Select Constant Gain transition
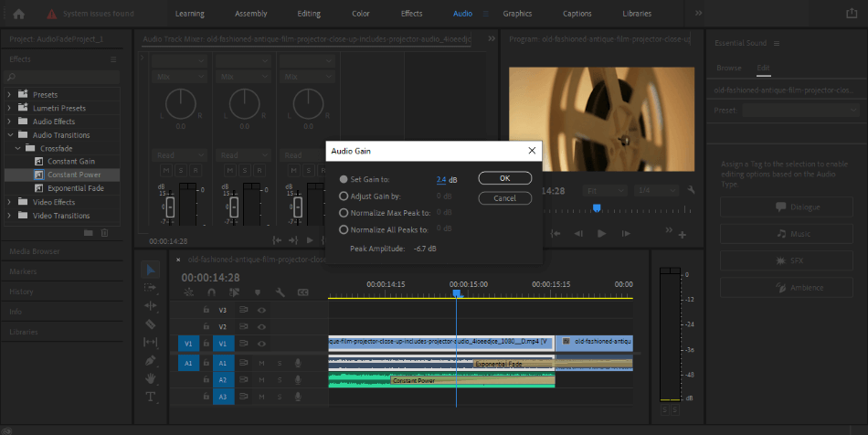This screenshot has width=868, height=435. pos(71,162)
